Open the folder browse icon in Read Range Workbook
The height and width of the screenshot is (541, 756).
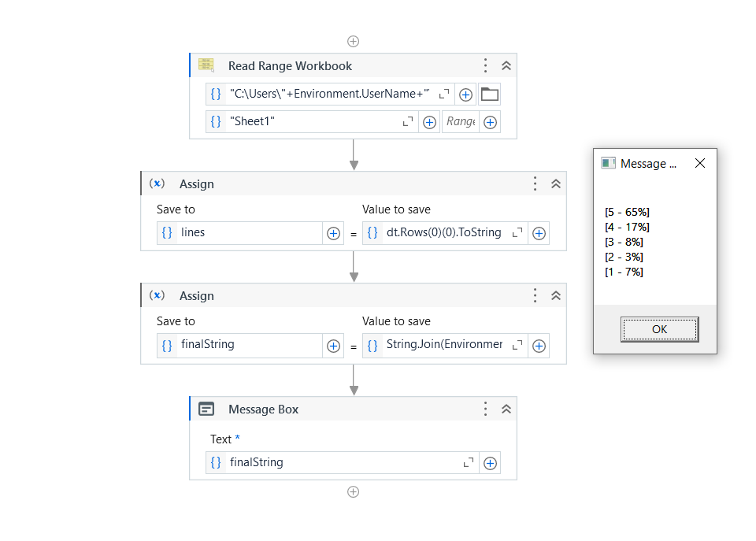coord(488,94)
